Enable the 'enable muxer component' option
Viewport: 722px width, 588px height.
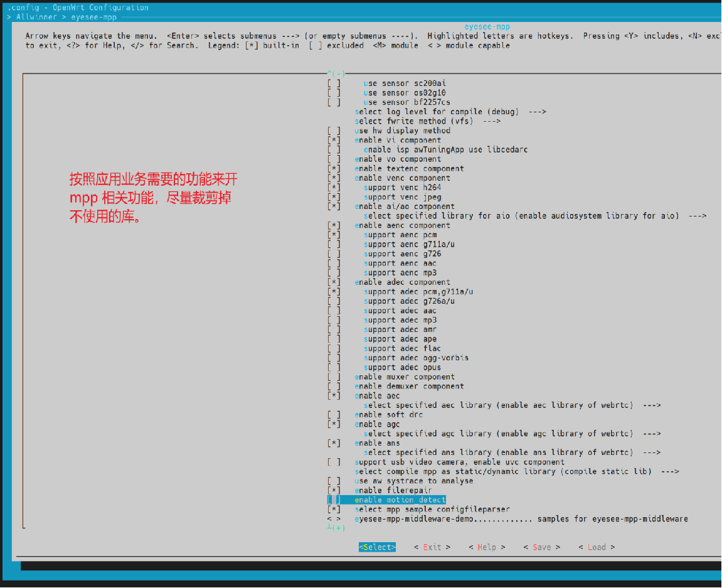click(334, 377)
